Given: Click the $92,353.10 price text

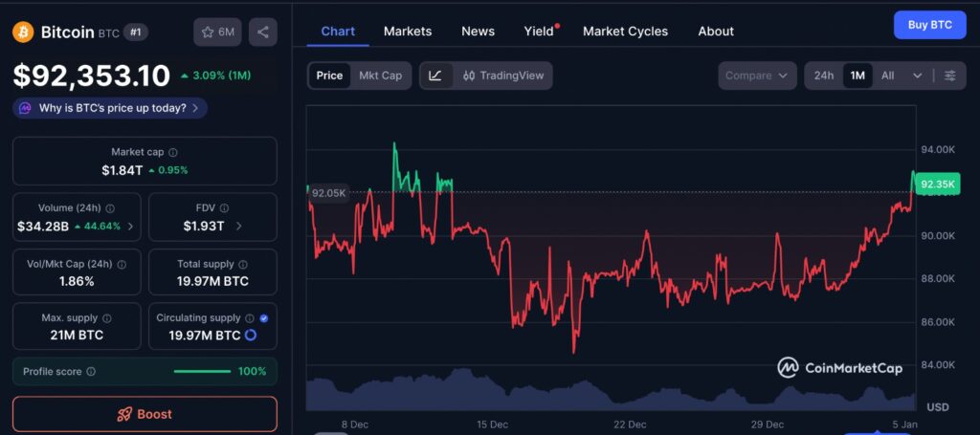Looking at the screenshot, I should click(x=91, y=76).
